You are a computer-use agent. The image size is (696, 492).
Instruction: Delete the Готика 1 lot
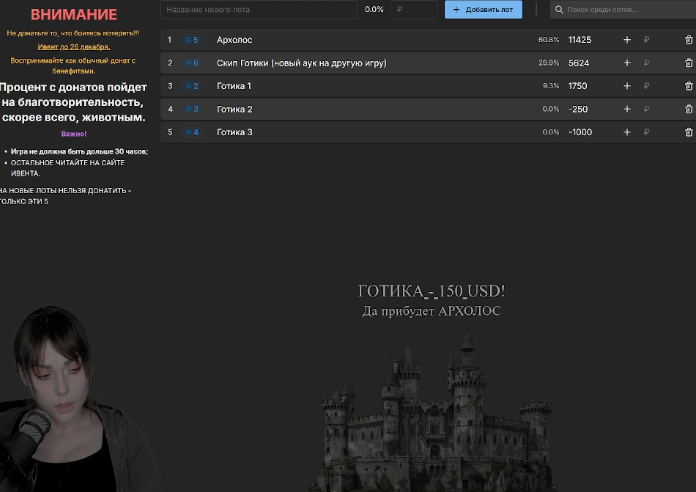point(688,86)
